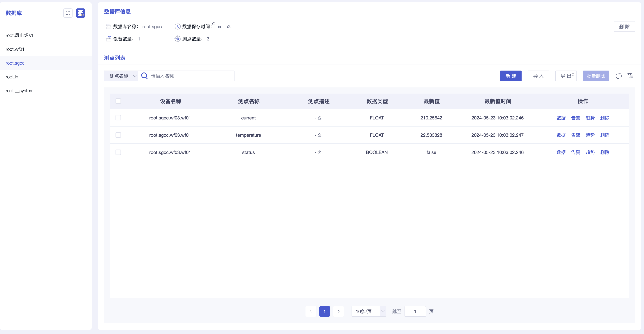Click the refresh database list icon
Image resolution: width=644 pixels, height=334 pixels.
point(68,13)
